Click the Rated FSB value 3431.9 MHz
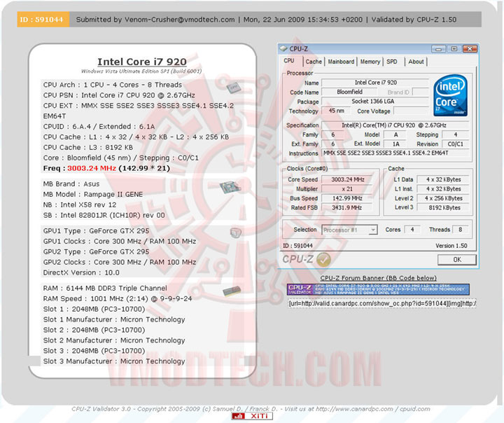The width and height of the screenshot is (504, 423). (x=347, y=207)
